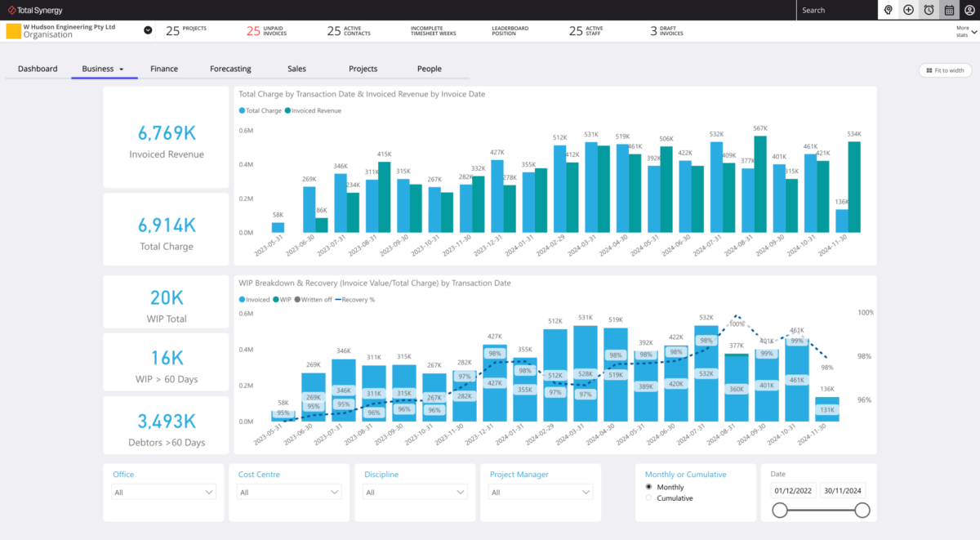
Task: Toggle the Recovery % legend item
Action: point(358,299)
